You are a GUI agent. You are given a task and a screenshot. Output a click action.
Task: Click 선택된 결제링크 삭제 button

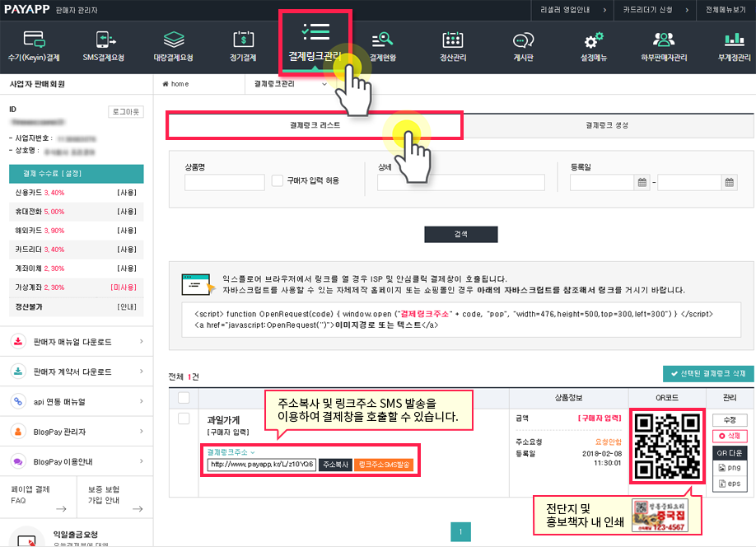point(708,373)
